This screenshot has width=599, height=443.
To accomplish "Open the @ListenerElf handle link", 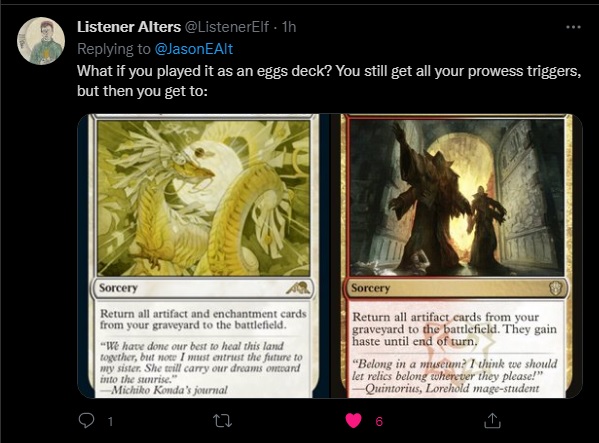I will [x=227, y=27].
